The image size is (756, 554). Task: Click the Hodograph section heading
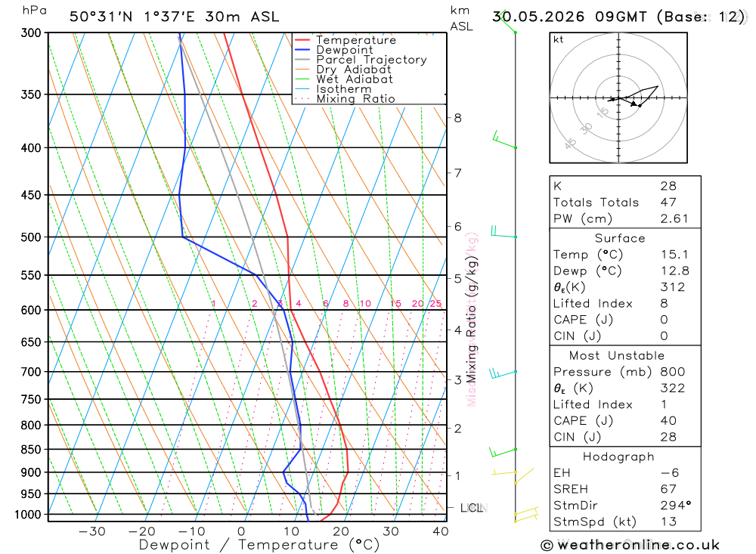(x=618, y=457)
